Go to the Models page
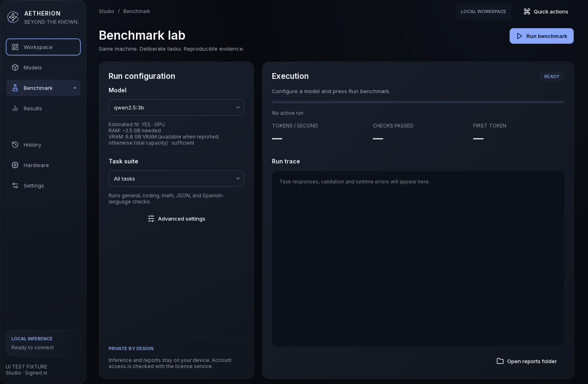Viewport: 588px width, 384px height. (43, 67)
